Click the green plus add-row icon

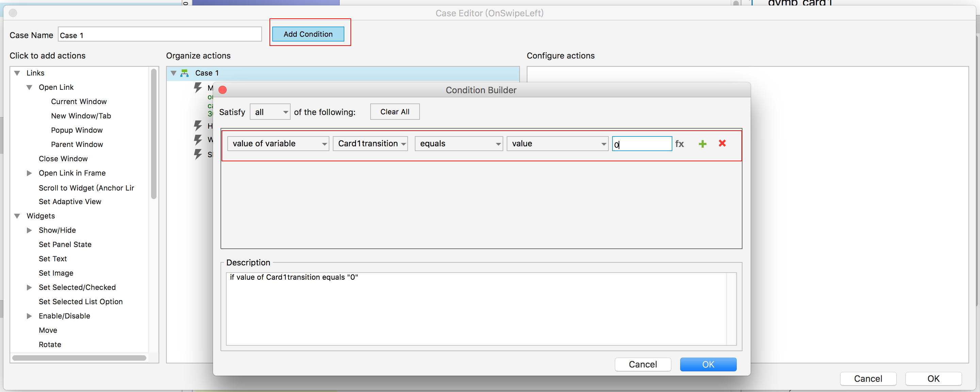point(702,144)
